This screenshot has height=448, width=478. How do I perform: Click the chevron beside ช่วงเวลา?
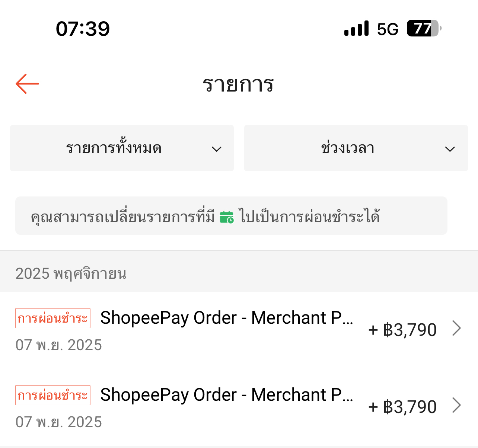(450, 149)
